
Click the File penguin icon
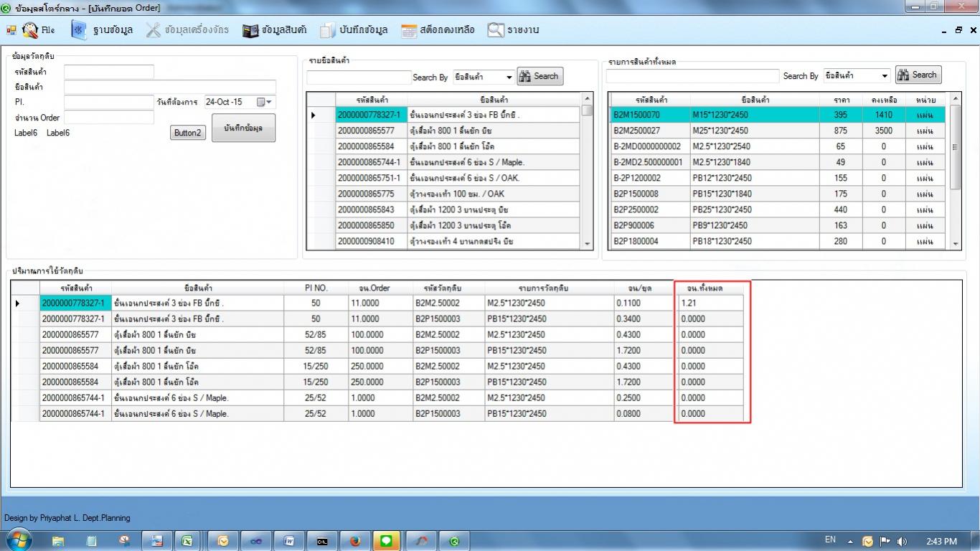click(x=31, y=30)
